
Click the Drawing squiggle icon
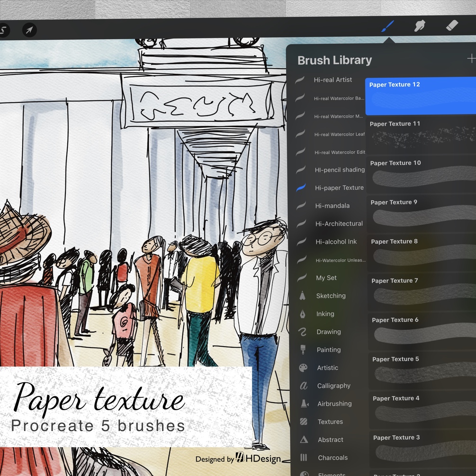pyautogui.click(x=303, y=332)
